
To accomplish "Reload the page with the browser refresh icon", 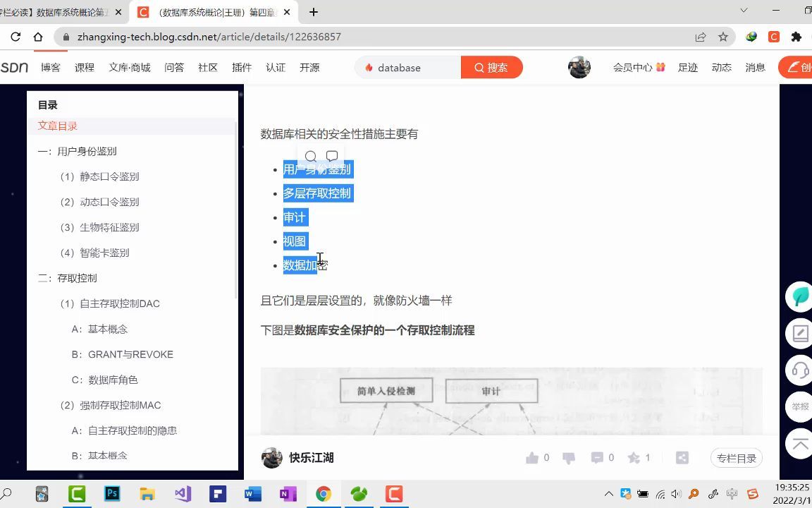I will tap(15, 37).
